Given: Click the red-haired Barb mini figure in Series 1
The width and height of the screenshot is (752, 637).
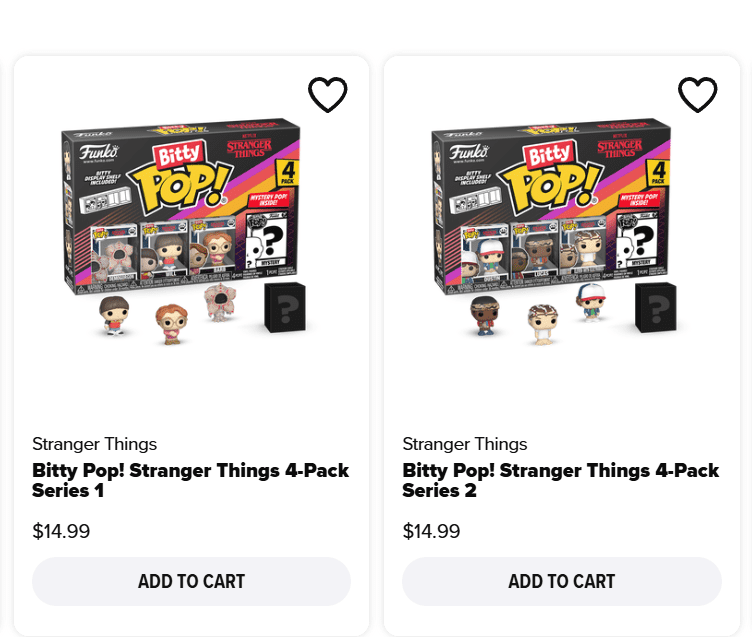Looking at the screenshot, I should (x=171, y=324).
